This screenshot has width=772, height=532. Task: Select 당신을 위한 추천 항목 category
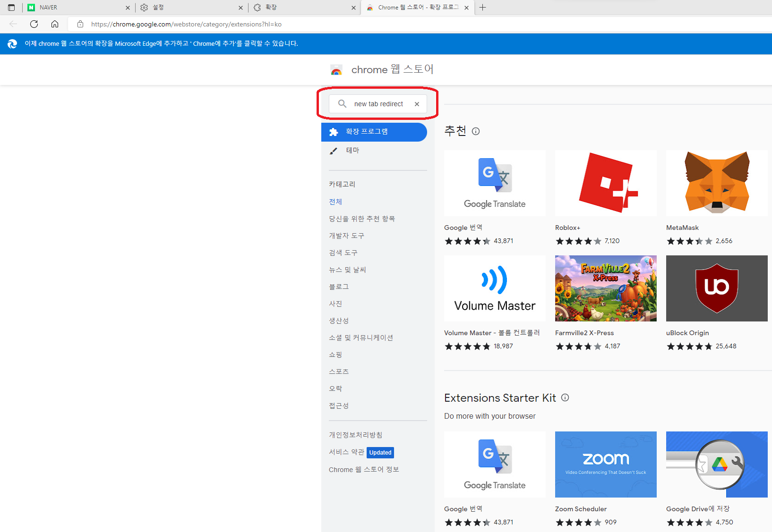click(362, 219)
